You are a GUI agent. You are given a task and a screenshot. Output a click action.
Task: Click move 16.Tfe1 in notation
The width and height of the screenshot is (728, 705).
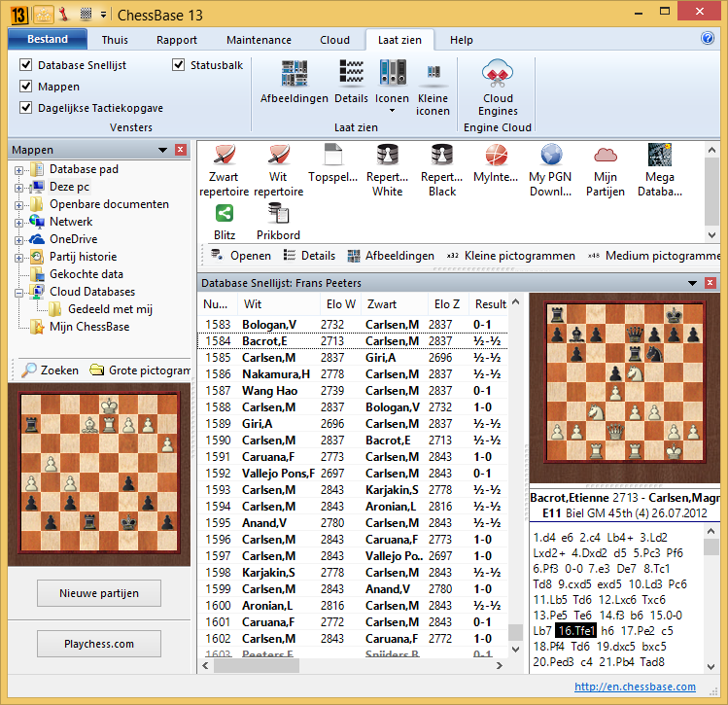coord(575,631)
